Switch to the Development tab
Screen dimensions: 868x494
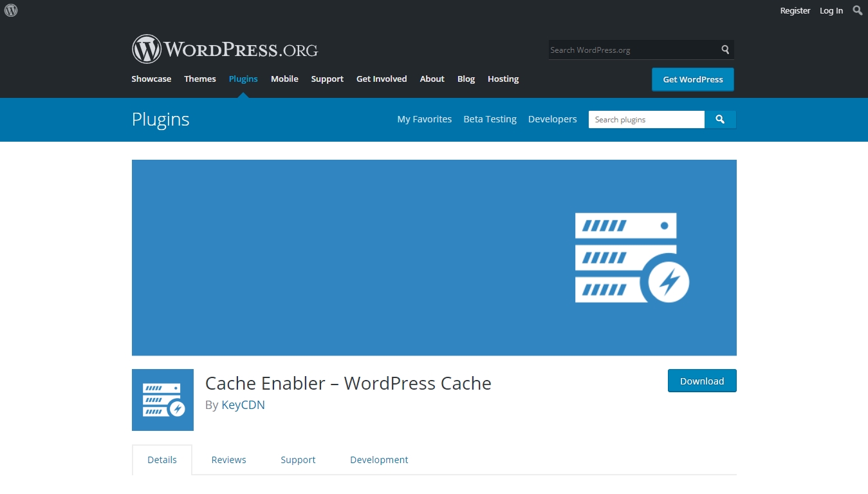point(379,460)
